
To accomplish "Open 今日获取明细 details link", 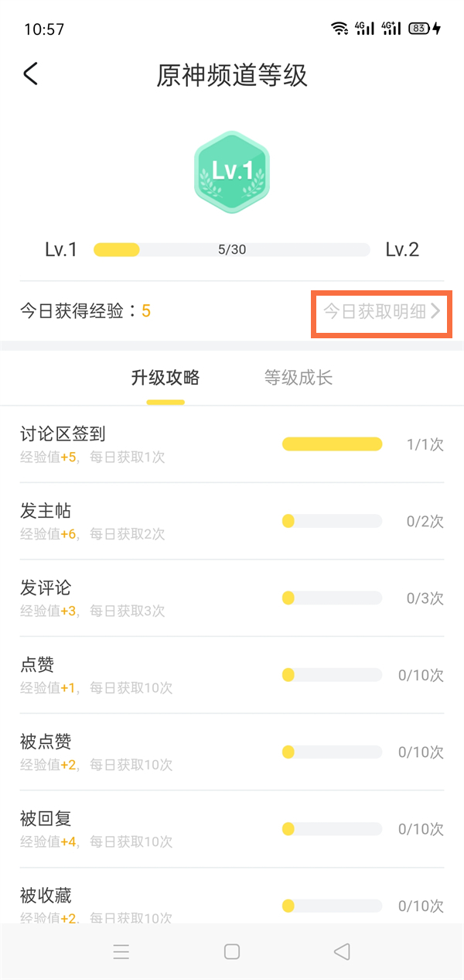I will pos(375,314).
